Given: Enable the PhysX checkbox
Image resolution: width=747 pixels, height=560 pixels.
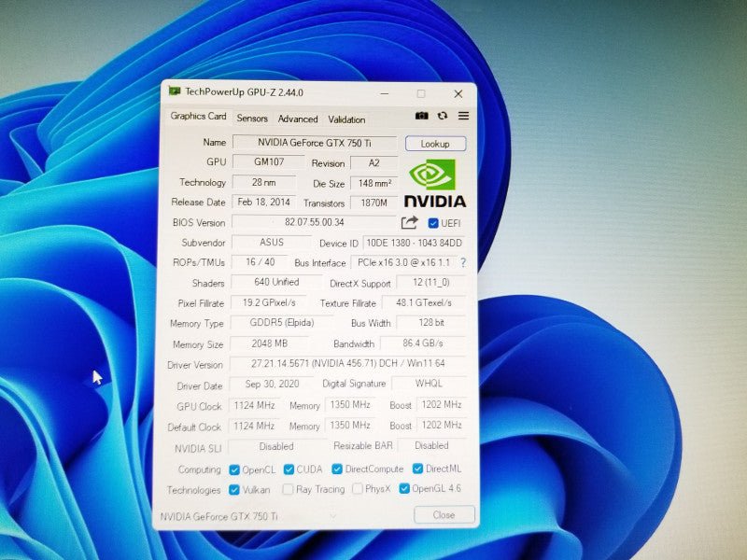Looking at the screenshot, I should (x=357, y=488).
